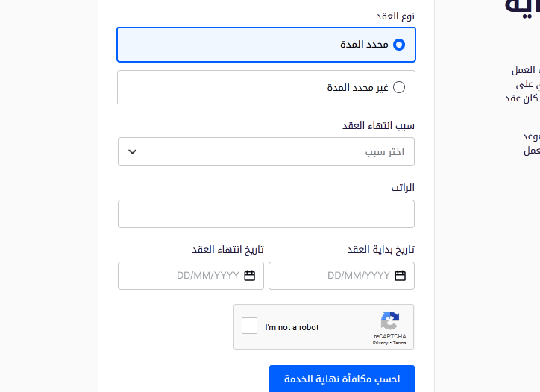Click the "الراتب" field label

403,188
